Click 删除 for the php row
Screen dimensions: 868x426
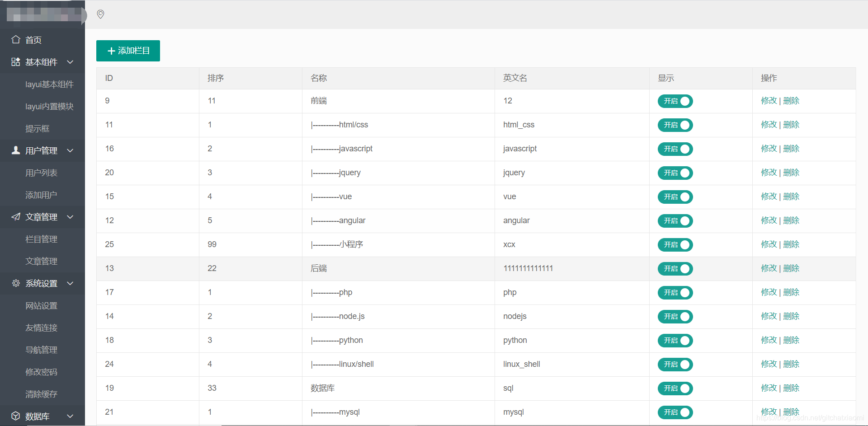[791, 292]
